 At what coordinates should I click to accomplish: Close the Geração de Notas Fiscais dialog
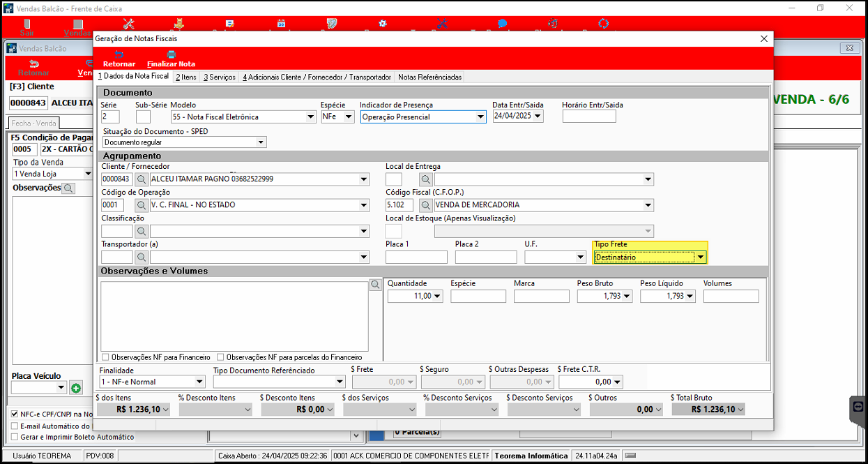point(764,39)
